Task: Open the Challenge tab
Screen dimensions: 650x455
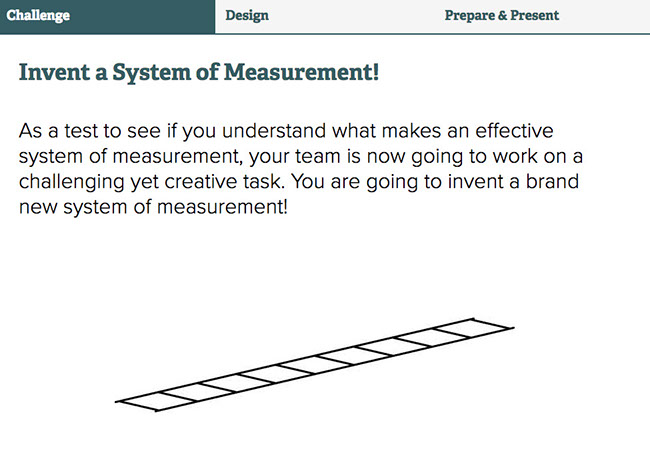Action: point(107,16)
